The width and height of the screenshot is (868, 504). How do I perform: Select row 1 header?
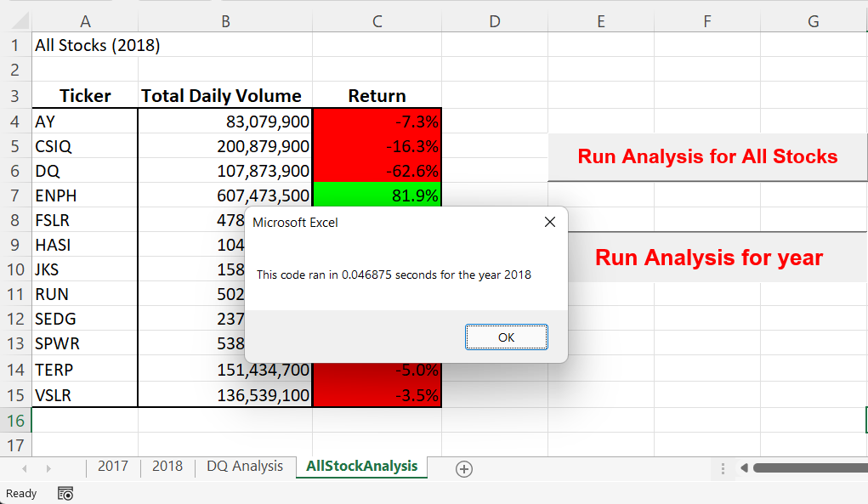(15, 45)
